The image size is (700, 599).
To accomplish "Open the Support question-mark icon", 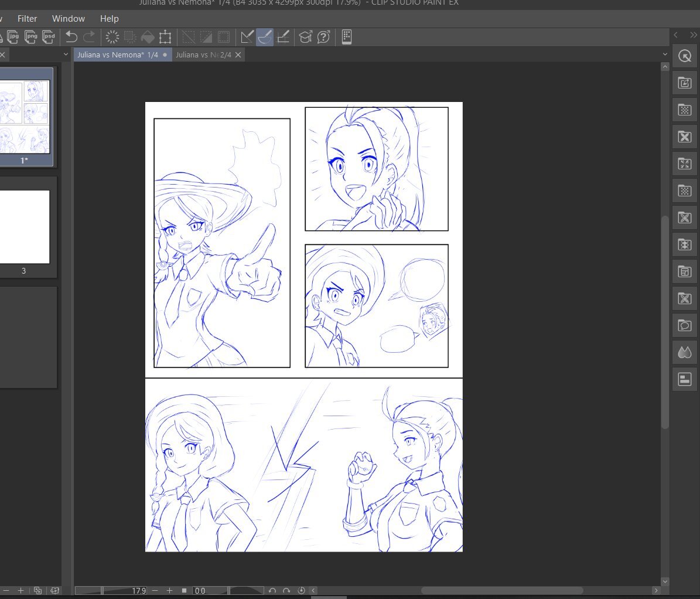I will click(x=324, y=36).
